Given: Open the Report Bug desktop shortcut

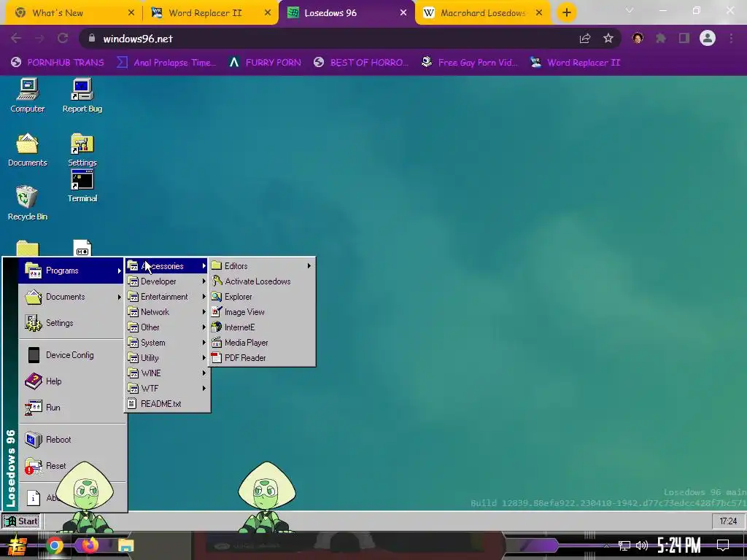Looking at the screenshot, I should (x=82, y=96).
